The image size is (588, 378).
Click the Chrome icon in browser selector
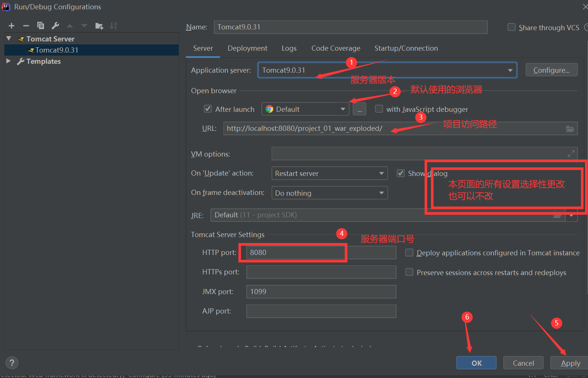pyautogui.click(x=269, y=109)
